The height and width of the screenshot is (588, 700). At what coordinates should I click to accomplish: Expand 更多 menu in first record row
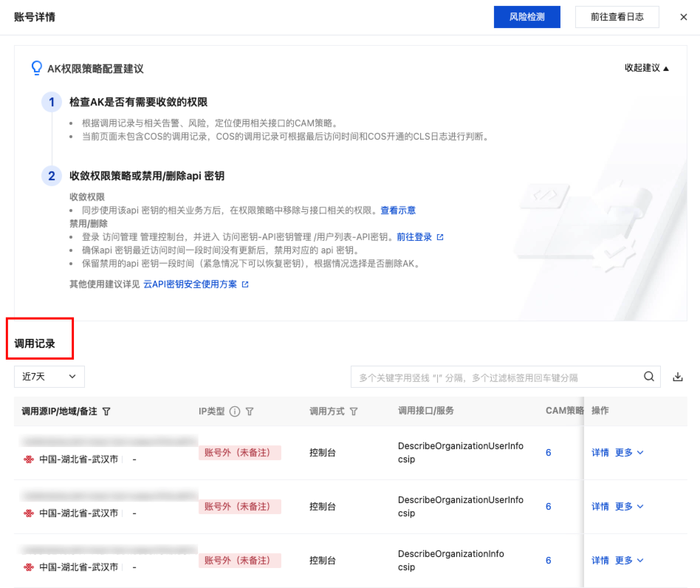pyautogui.click(x=629, y=453)
